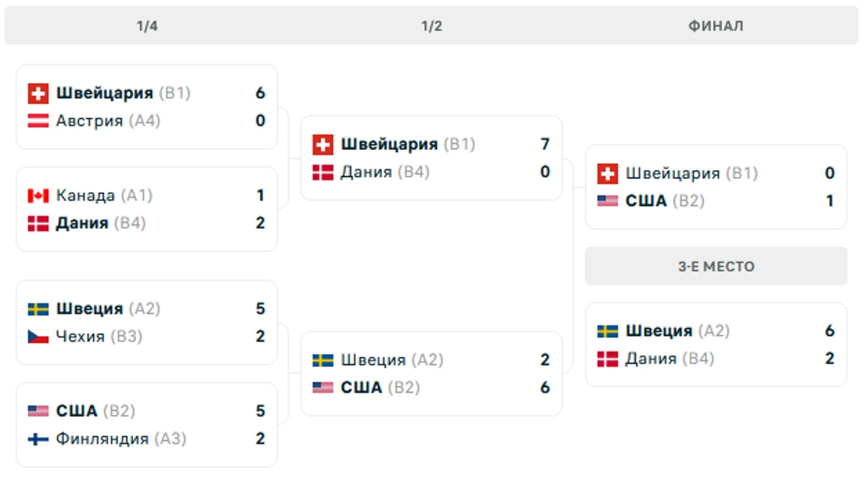
Task: Open США team link in semifinal
Action: pos(361,388)
